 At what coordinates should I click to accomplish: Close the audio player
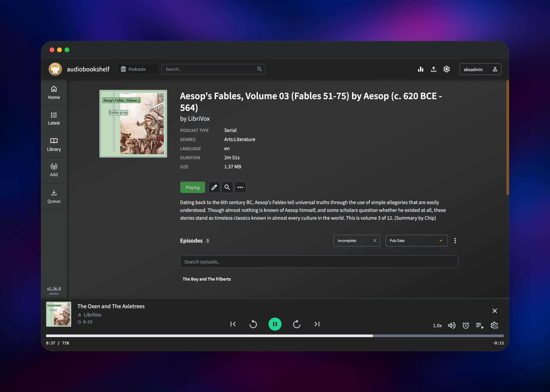(495, 311)
